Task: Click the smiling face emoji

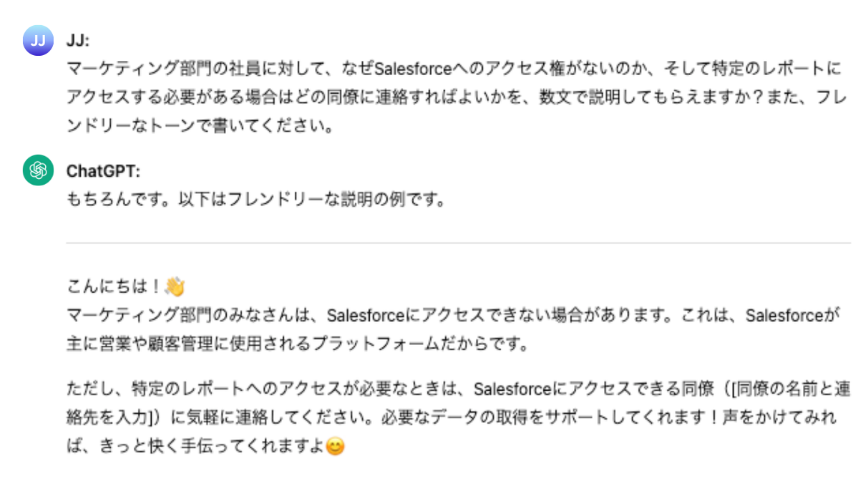Action: click(x=335, y=447)
